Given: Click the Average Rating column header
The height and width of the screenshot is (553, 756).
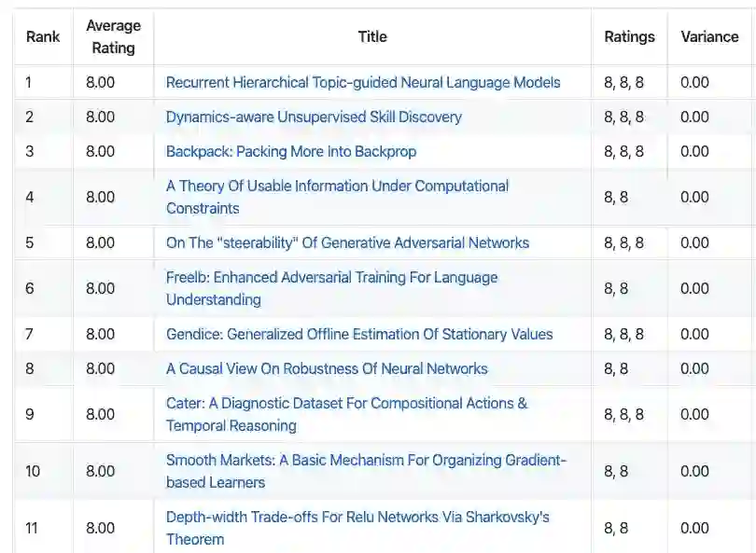Looking at the screenshot, I should [x=113, y=37].
